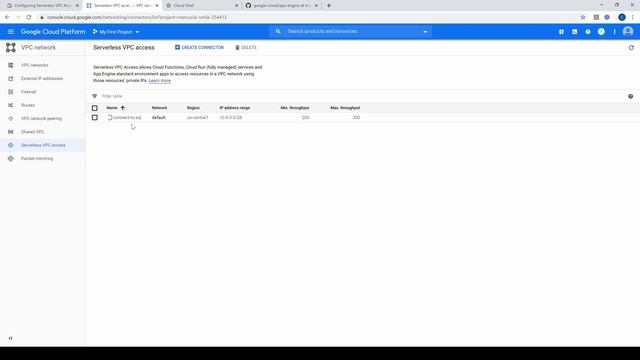Open VPC network peering
The image size is (640, 360).
click(x=41, y=118)
